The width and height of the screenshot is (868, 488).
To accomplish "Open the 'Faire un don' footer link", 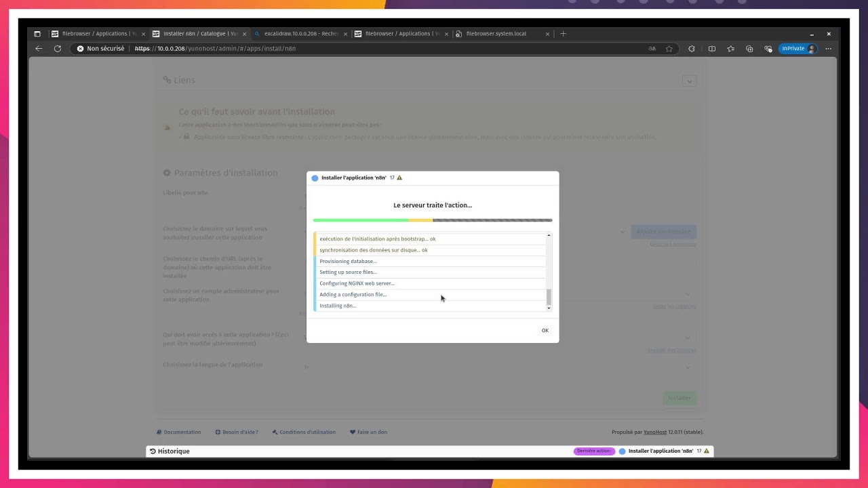I will pyautogui.click(x=368, y=432).
